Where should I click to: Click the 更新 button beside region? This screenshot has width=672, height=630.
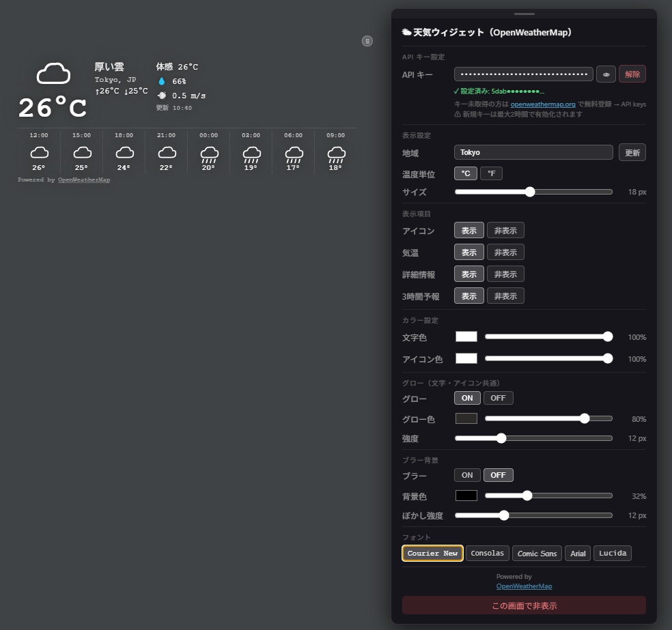click(x=632, y=152)
